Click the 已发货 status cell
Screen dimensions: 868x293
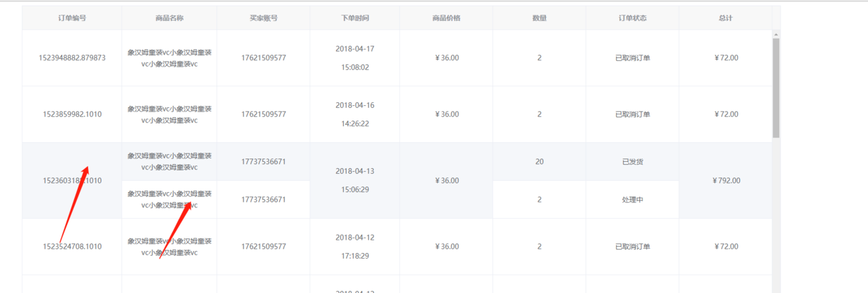(x=632, y=162)
